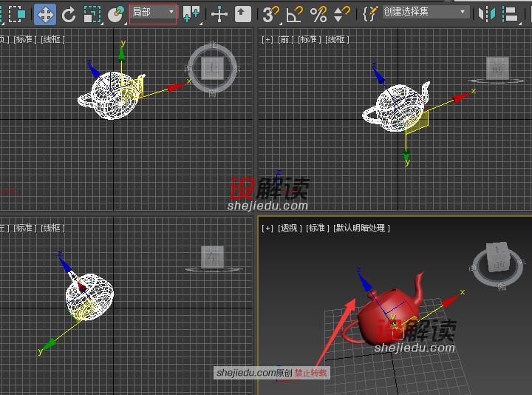Toggle the 3D Snaps button
Screen dimensions: 532x395
tap(271, 15)
